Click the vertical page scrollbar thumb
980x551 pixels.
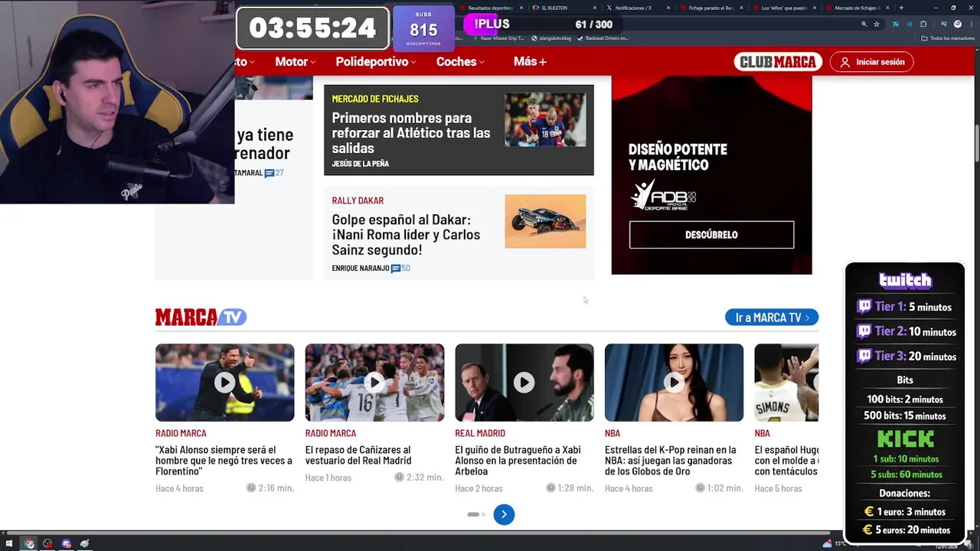pos(976,142)
